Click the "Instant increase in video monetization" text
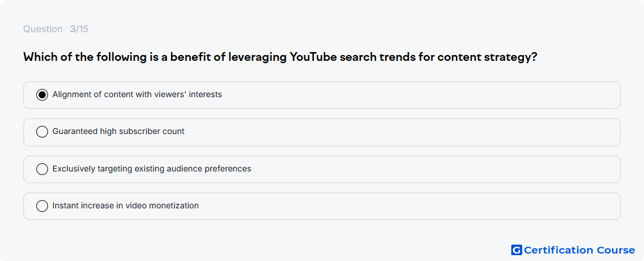 [126, 205]
